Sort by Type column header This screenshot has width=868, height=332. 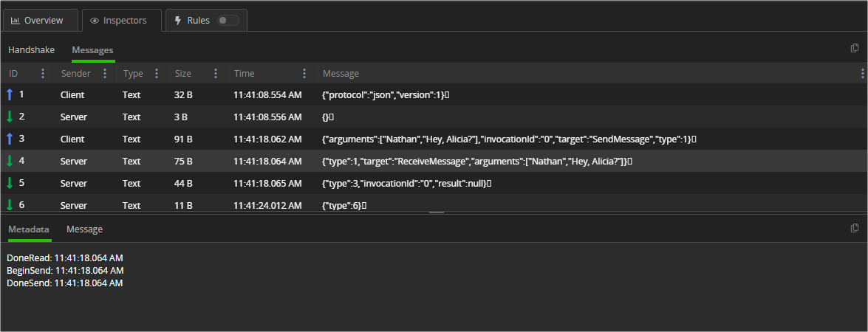pos(133,74)
